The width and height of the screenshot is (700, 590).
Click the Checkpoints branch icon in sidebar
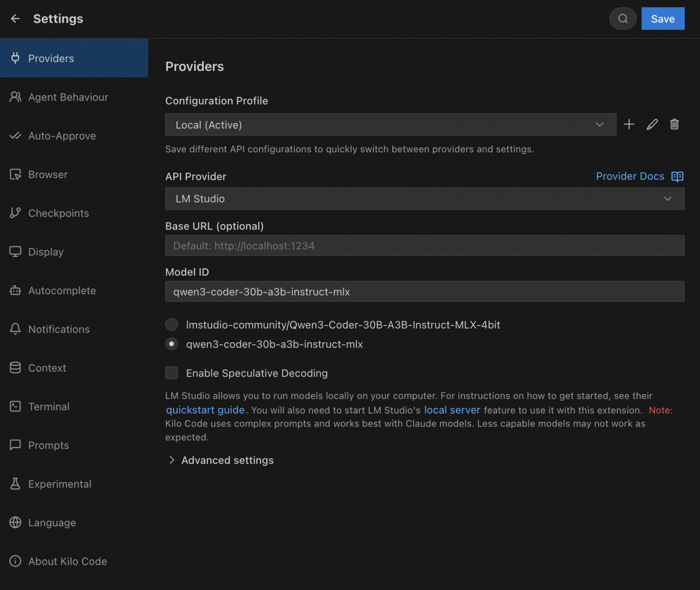point(15,213)
